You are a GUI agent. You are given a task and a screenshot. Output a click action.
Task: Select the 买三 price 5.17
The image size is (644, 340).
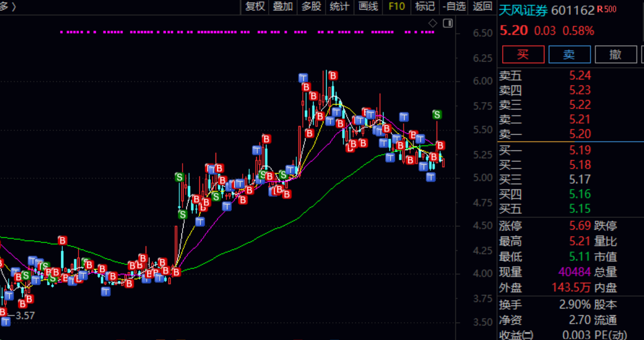click(x=580, y=179)
